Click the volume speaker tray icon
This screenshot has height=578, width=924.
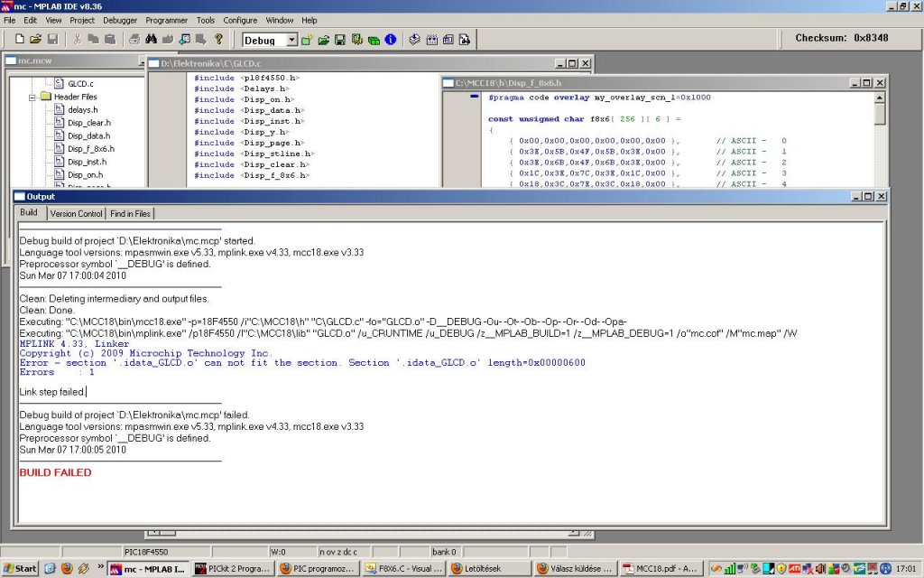pyautogui.click(x=820, y=569)
